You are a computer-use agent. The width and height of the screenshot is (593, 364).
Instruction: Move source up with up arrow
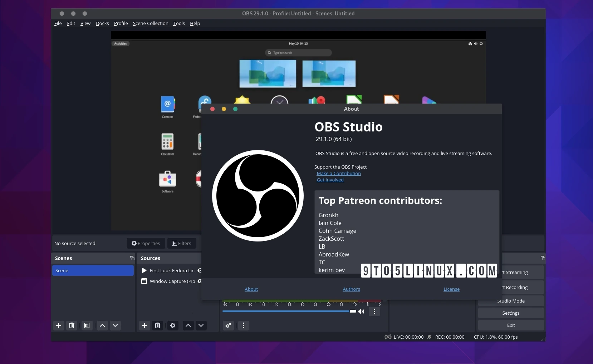click(188, 325)
